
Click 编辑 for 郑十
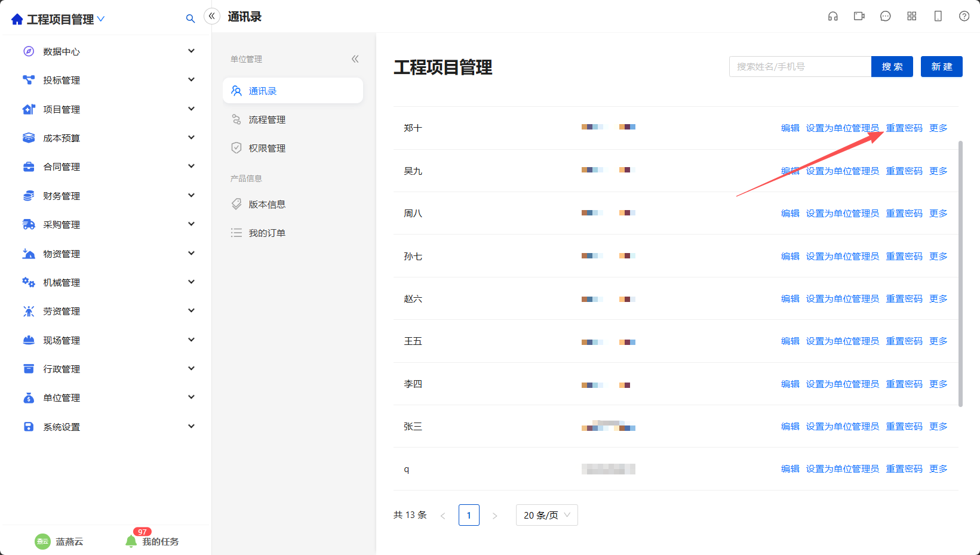click(790, 128)
